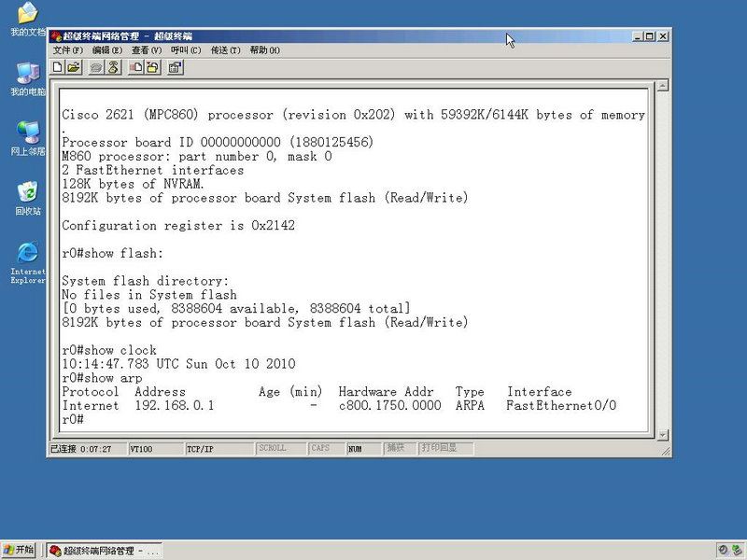Click the first system tray icon
The width and height of the screenshot is (747, 560).
723,551
